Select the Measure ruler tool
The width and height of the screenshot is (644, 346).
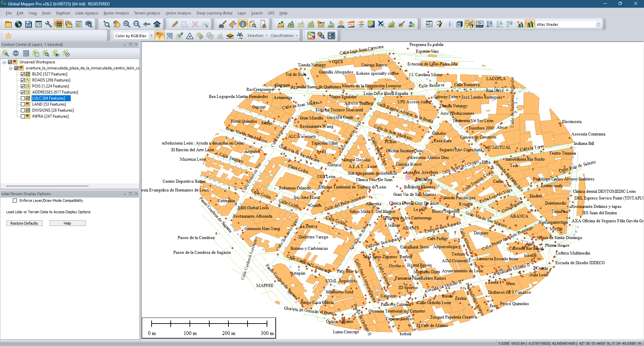(232, 24)
